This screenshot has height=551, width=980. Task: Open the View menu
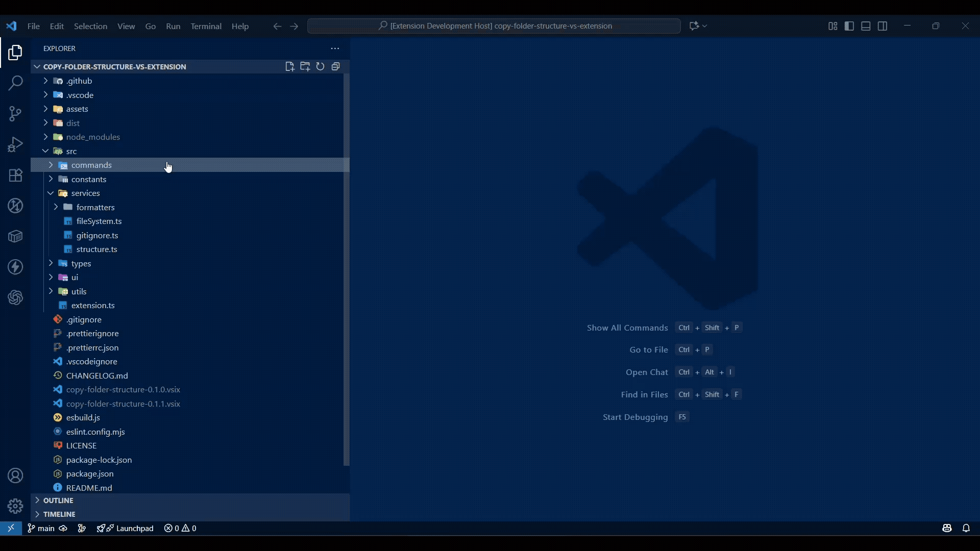point(126,26)
